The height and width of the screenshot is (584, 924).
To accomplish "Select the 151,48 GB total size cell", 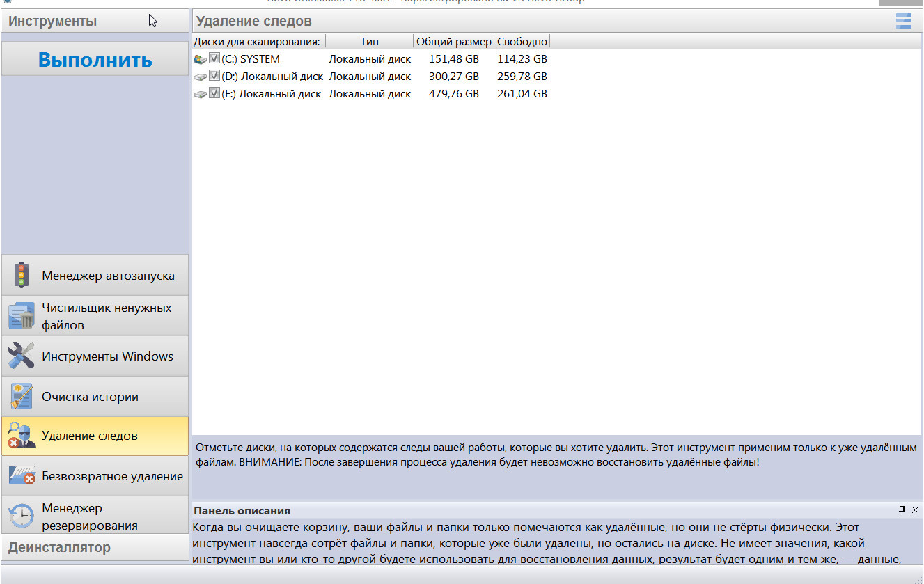I will (x=454, y=59).
